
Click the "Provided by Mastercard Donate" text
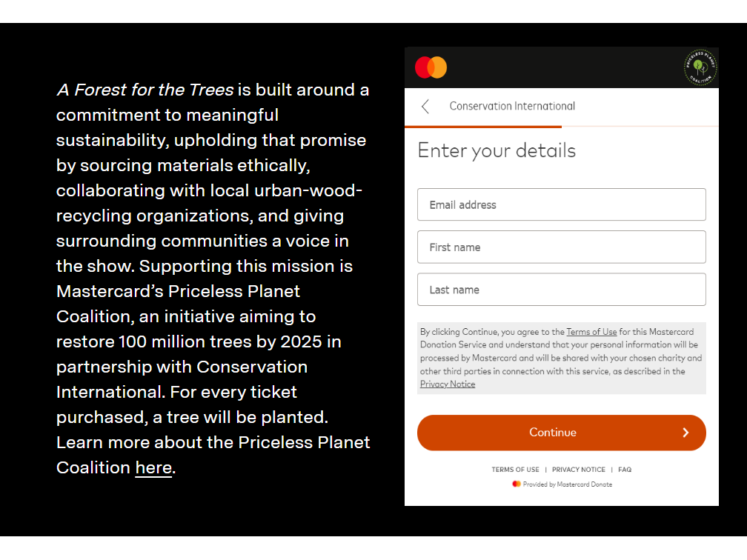pyautogui.click(x=568, y=484)
